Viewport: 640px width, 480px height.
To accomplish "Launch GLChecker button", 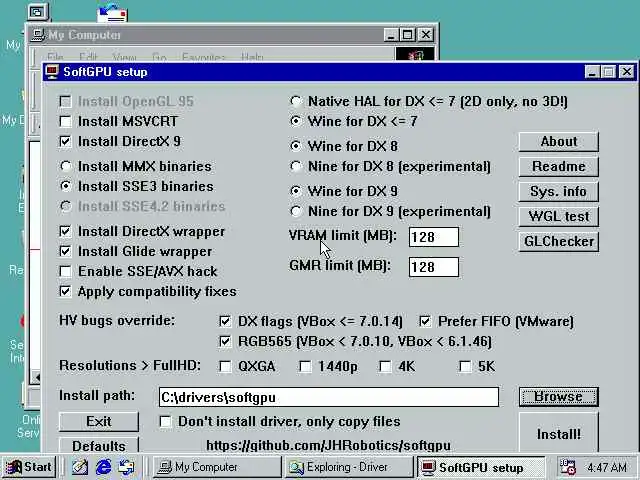I will tap(558, 242).
